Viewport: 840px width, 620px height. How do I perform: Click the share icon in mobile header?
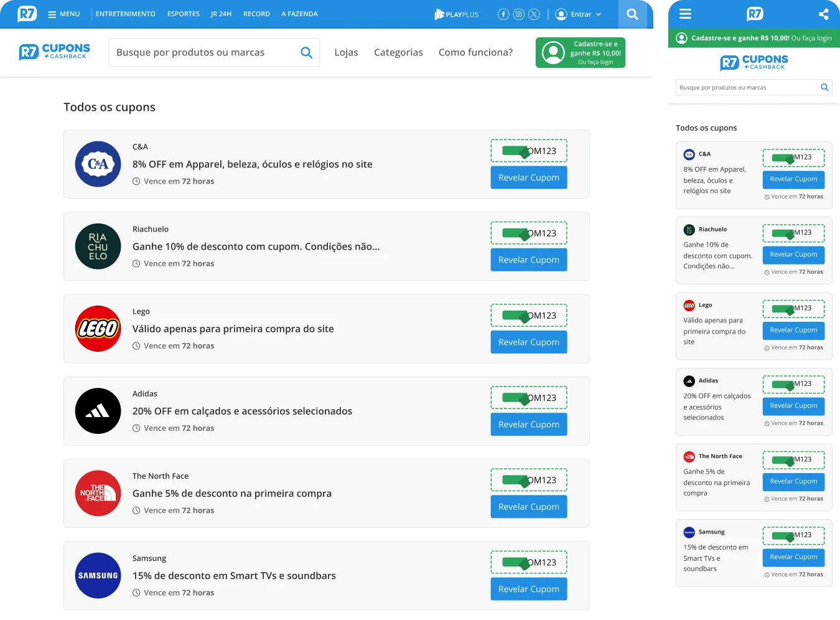pos(823,14)
